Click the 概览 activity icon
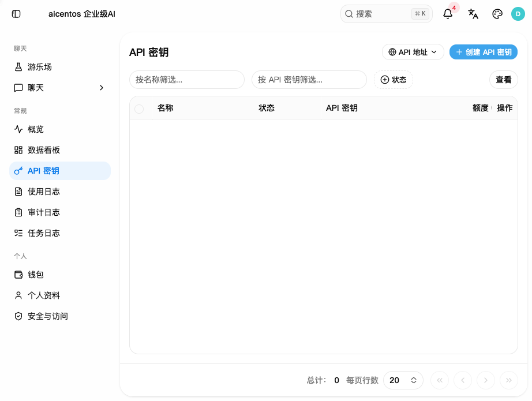Image resolution: width=532 pixels, height=401 pixels. point(18,129)
